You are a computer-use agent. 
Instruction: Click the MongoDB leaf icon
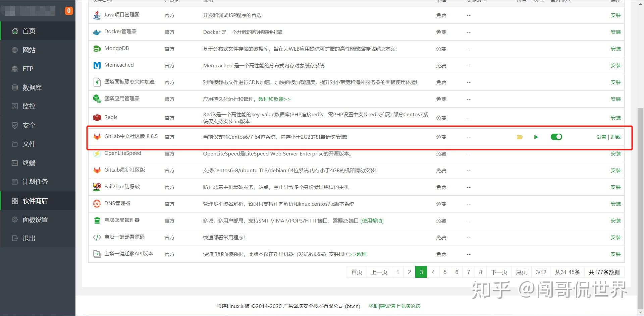point(97,48)
